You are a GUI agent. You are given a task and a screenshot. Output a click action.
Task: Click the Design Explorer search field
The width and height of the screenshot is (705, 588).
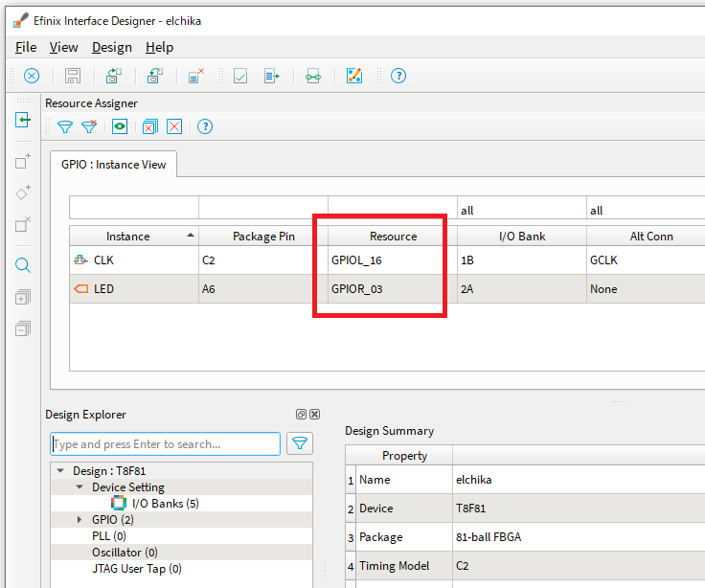[x=166, y=443]
